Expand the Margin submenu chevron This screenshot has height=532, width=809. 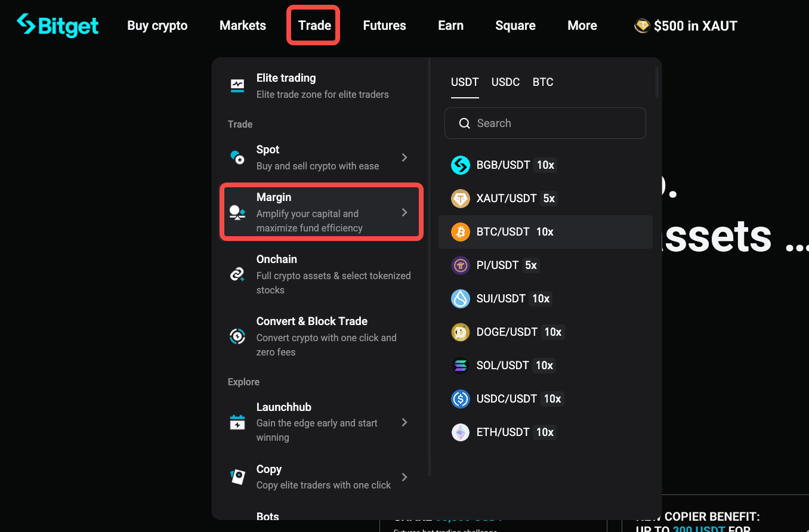[x=405, y=212]
